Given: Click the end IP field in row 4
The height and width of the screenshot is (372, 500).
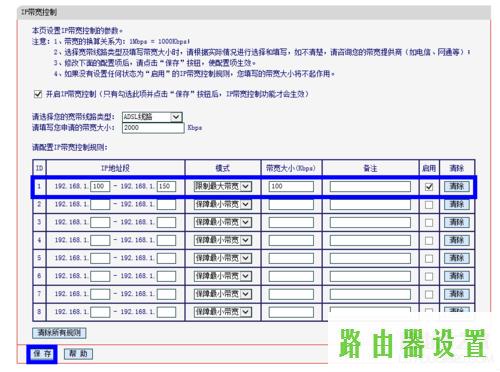Looking at the screenshot, I should click(166, 240).
